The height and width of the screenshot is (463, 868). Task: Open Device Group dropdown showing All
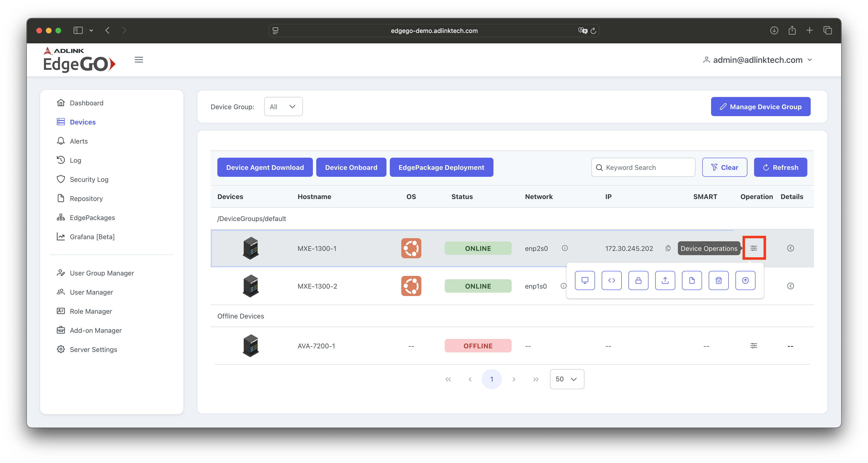tap(283, 107)
